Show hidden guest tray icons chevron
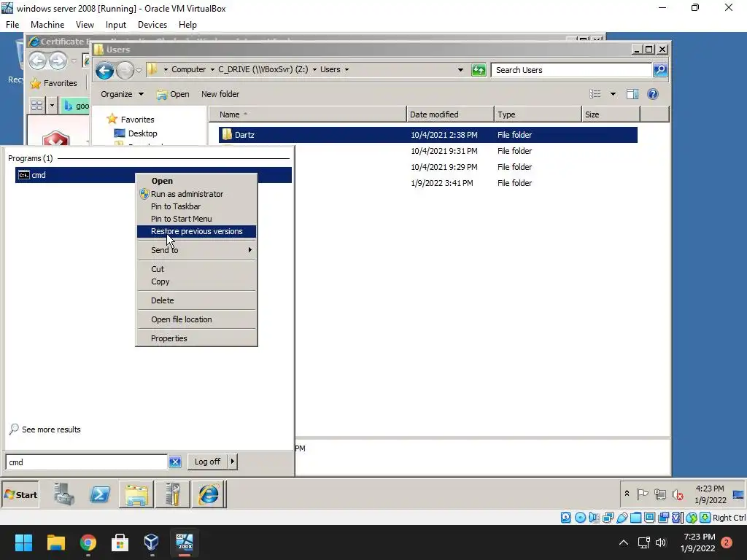The width and height of the screenshot is (747, 560). pyautogui.click(x=627, y=494)
